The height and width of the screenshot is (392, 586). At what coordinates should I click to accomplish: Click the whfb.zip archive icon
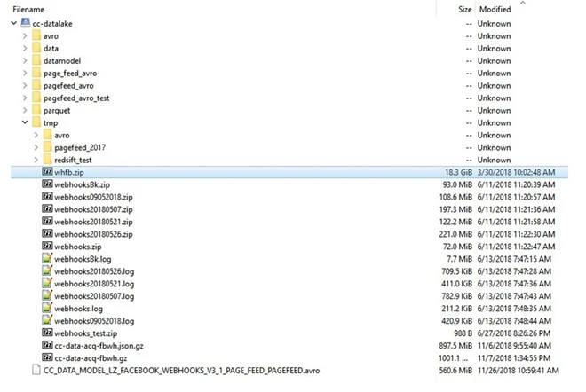coord(47,172)
